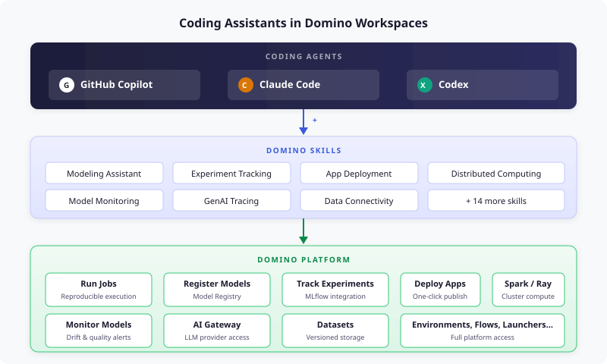Select the Data Connectivity skill
607x364 pixels.
359,201
